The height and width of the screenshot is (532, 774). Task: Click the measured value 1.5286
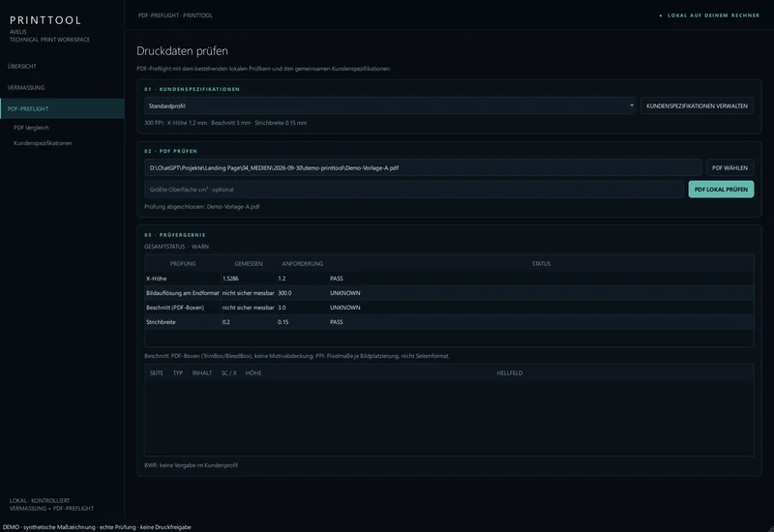tap(230, 279)
